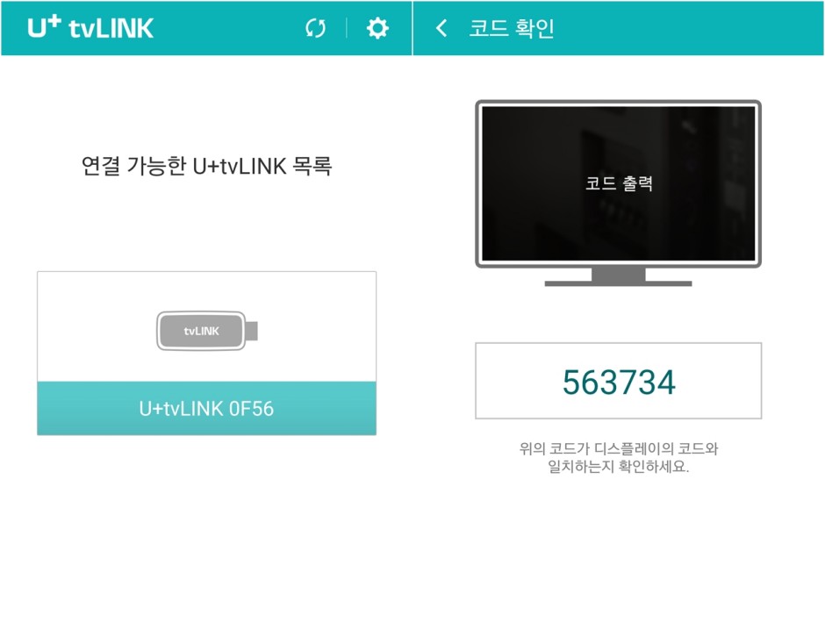Click the 563734 code box
This screenshot has width=825, height=644.
[618, 381]
